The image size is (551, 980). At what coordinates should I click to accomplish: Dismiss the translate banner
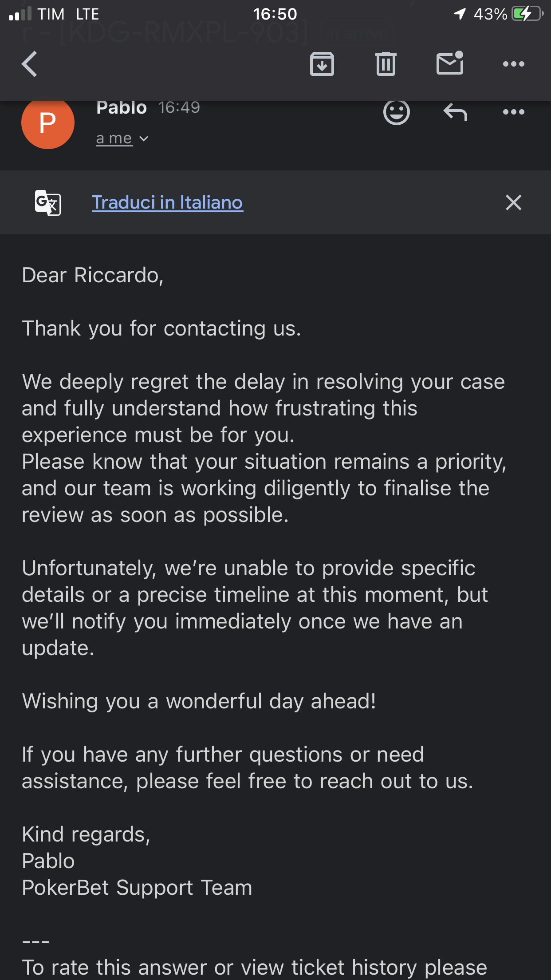pos(513,203)
